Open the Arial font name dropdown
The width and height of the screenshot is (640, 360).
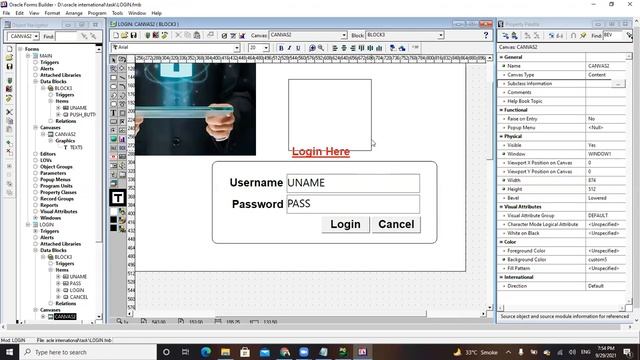(x=237, y=48)
